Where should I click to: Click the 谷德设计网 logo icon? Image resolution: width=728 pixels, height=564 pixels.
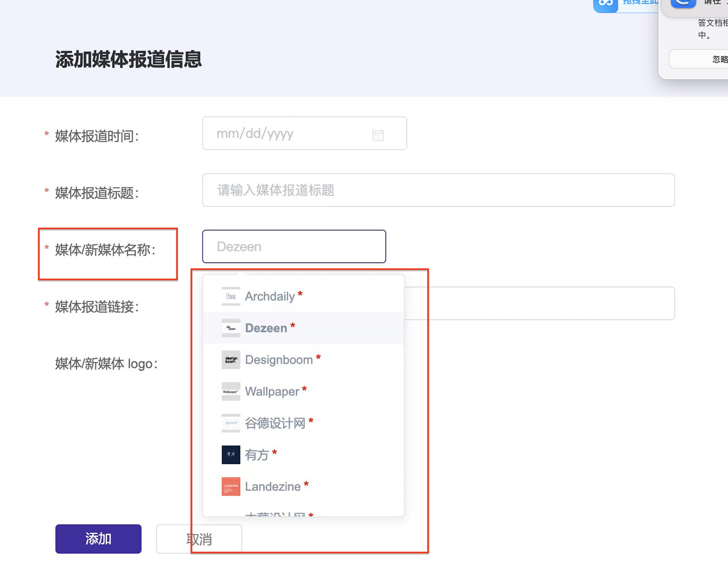[x=231, y=423]
